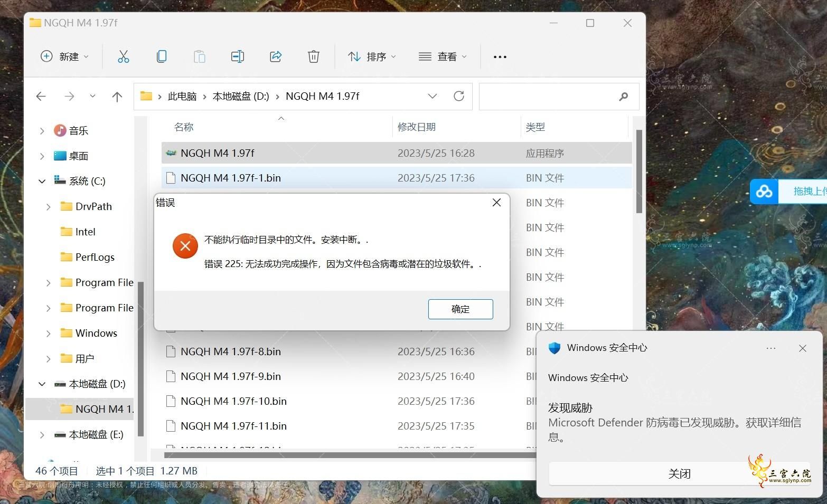Image resolution: width=827 pixels, height=504 pixels.
Task: Open the Windows folder in tree
Action: (x=89, y=333)
